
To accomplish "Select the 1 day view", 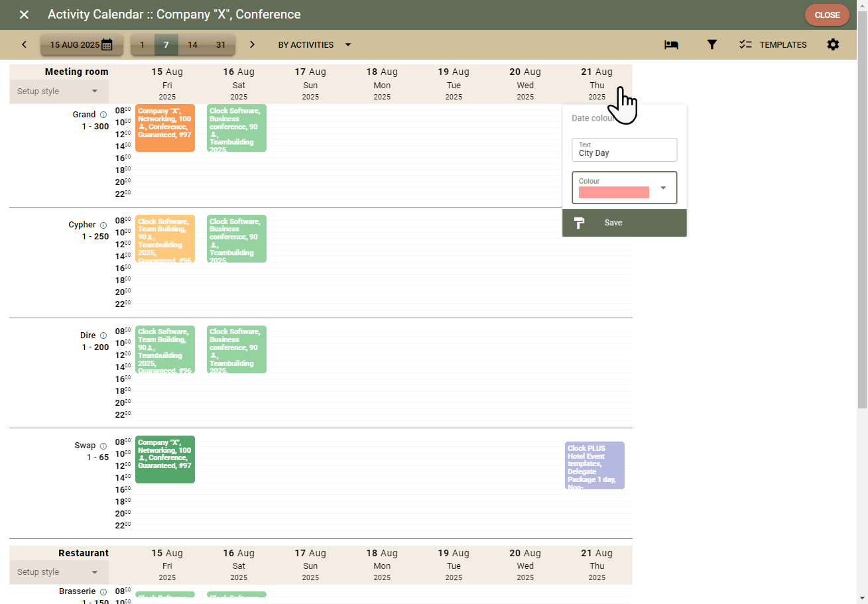I will [x=142, y=45].
